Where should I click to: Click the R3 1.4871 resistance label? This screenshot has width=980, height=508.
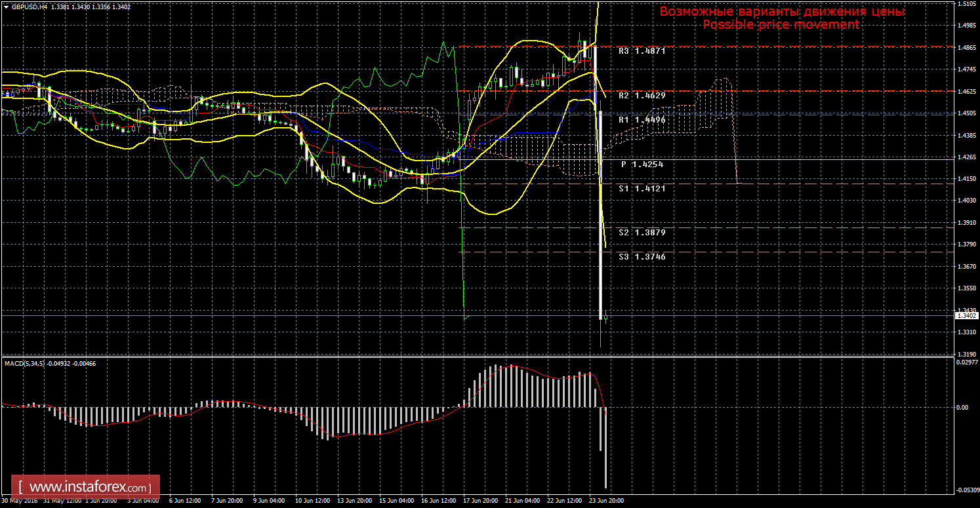[x=642, y=50]
